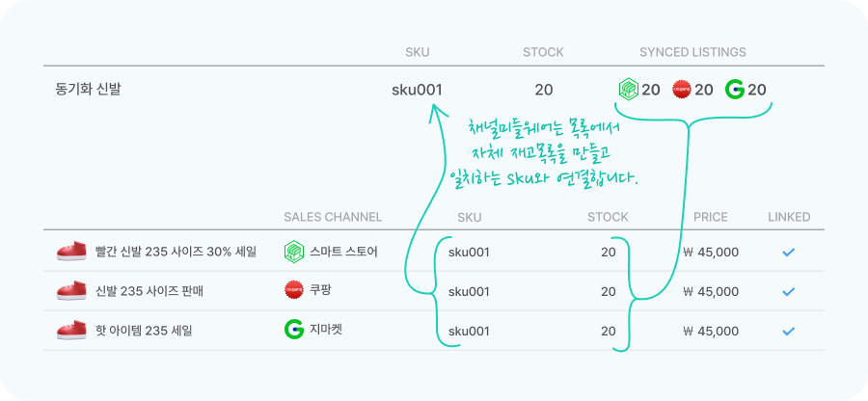Image resolution: width=868 pixels, height=401 pixels.
Task: Open the 신발 235 사이즈 판매 listing
Action: pyautogui.click(x=149, y=291)
